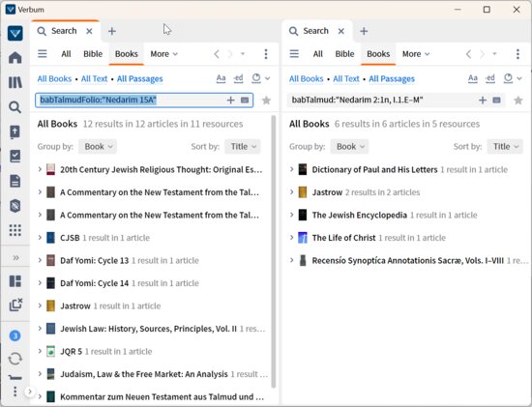Add a new tab in right pane

point(364,31)
